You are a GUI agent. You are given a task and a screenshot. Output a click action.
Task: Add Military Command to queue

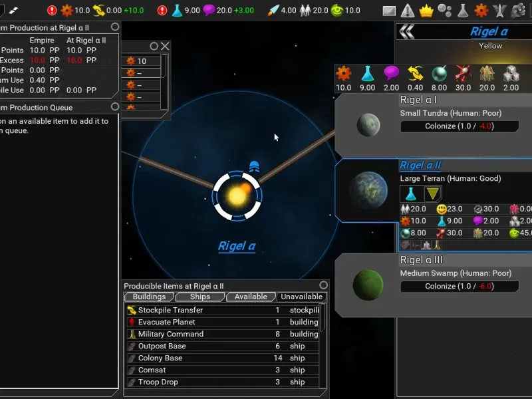[x=223, y=334]
